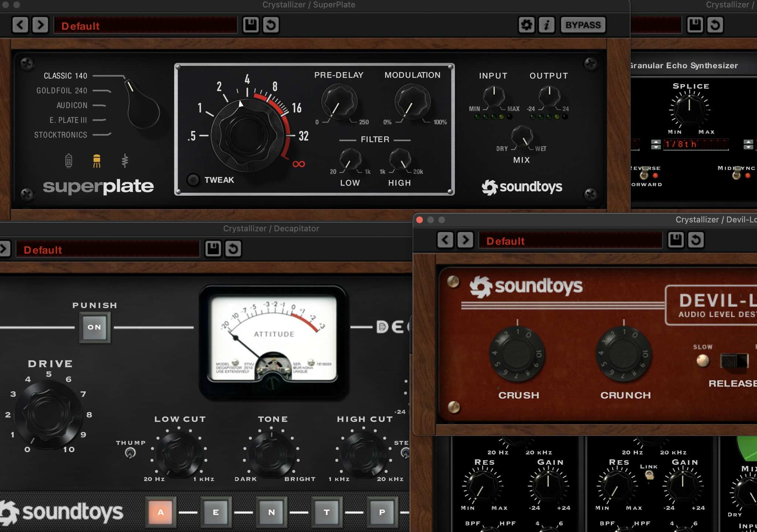Revert SuperPlate settings with the recall icon

tap(271, 25)
